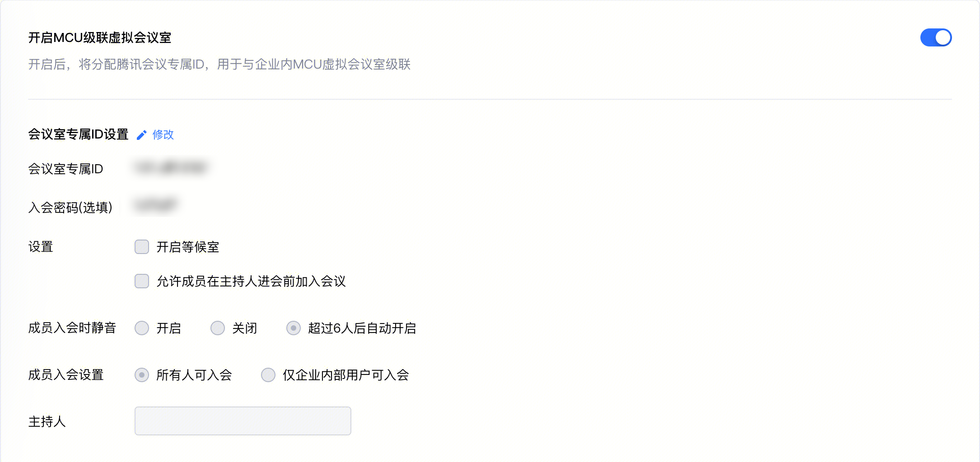Viewport: 980px width, 462px height.
Task: Choose 仅企业内部用户可入会 radio option
Action: (268, 375)
